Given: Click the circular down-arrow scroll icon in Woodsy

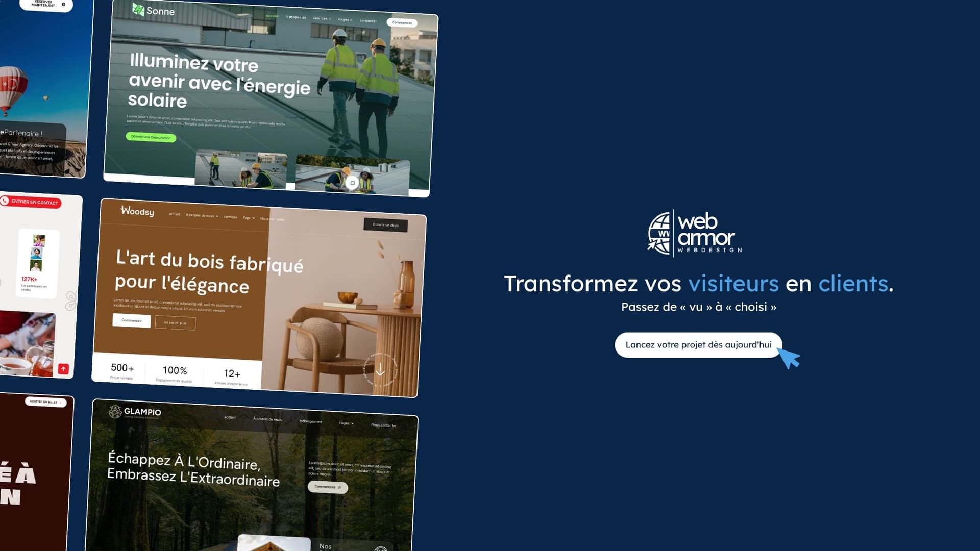Looking at the screenshot, I should coord(380,371).
